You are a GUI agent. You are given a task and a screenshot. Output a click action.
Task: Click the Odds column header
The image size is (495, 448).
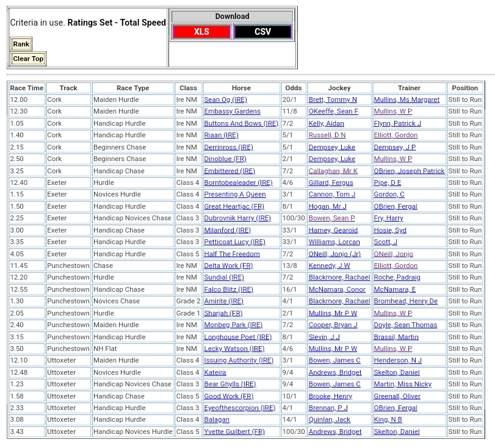point(293,88)
